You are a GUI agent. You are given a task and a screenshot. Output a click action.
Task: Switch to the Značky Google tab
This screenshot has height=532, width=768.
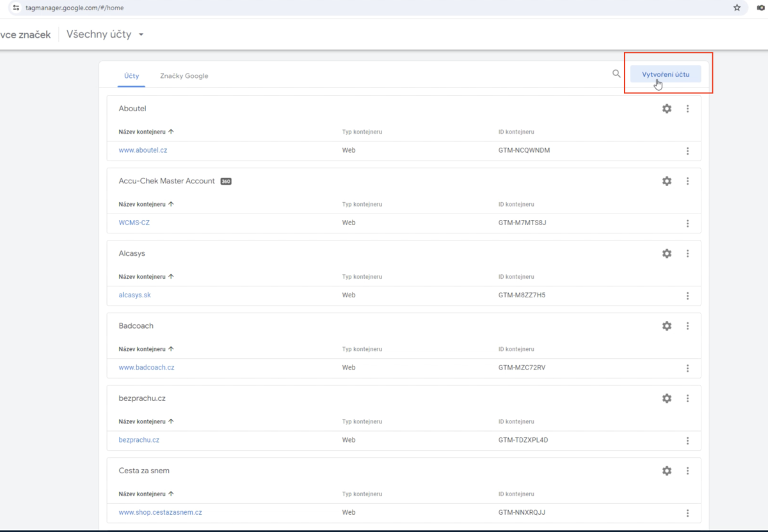click(x=184, y=75)
